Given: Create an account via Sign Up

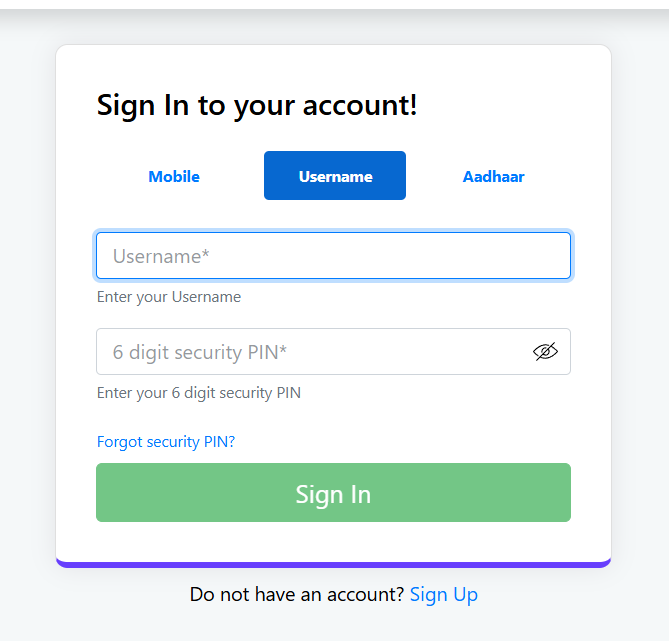Looking at the screenshot, I should pyautogui.click(x=444, y=594).
